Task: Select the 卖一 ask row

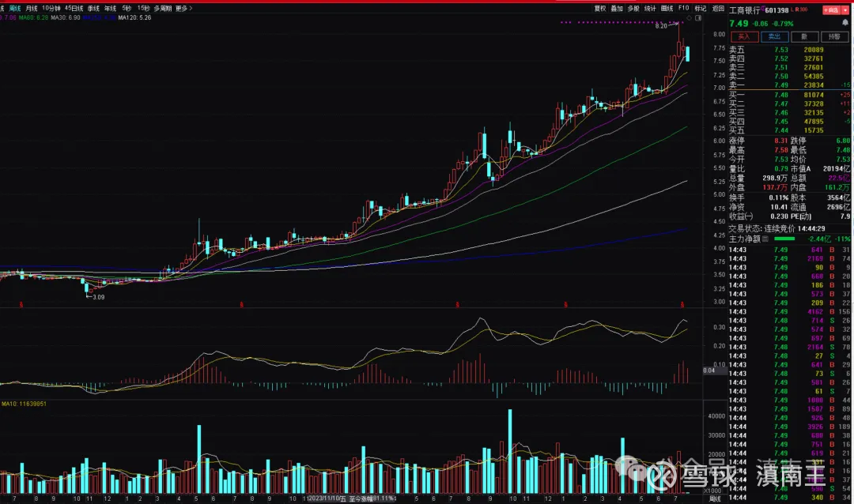Action: (790, 85)
